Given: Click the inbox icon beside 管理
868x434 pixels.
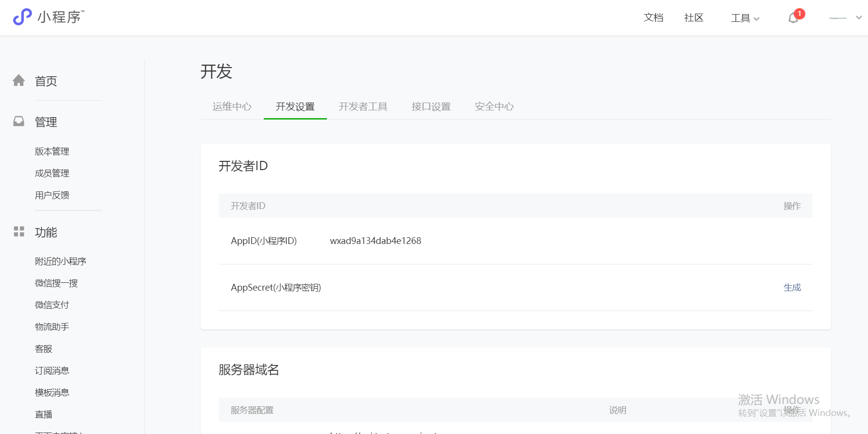Looking at the screenshot, I should point(19,121).
